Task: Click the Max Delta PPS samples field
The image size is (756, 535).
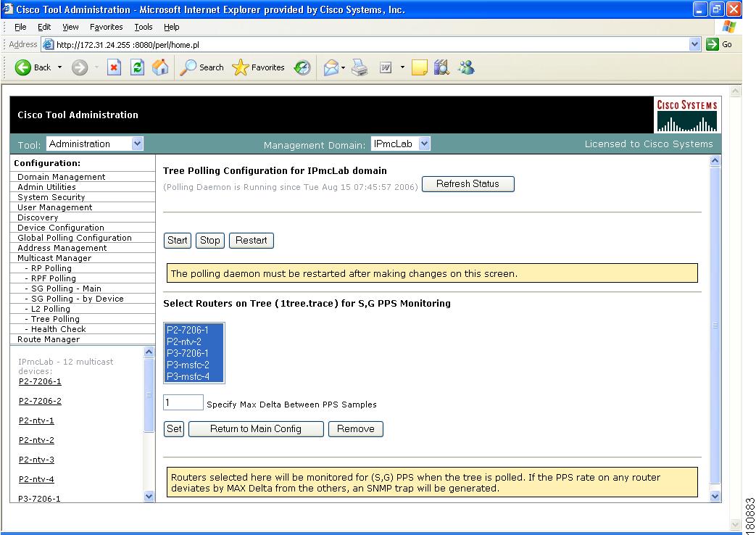Action: pos(183,402)
